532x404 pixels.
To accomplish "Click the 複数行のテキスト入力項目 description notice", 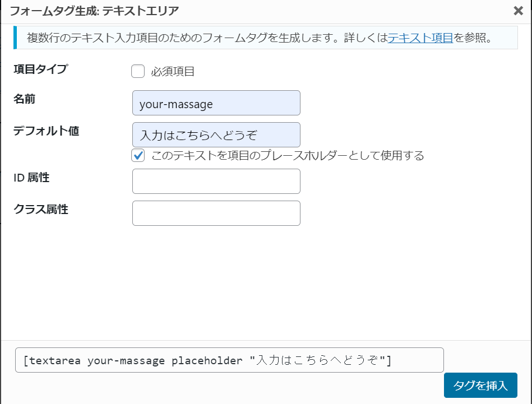I will (266, 38).
